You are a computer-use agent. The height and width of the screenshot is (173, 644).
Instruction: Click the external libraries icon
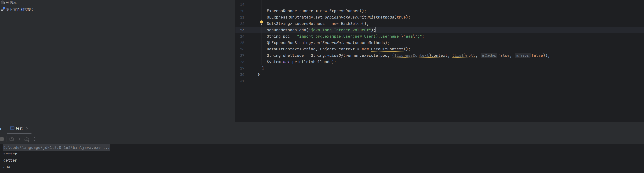pos(3,3)
